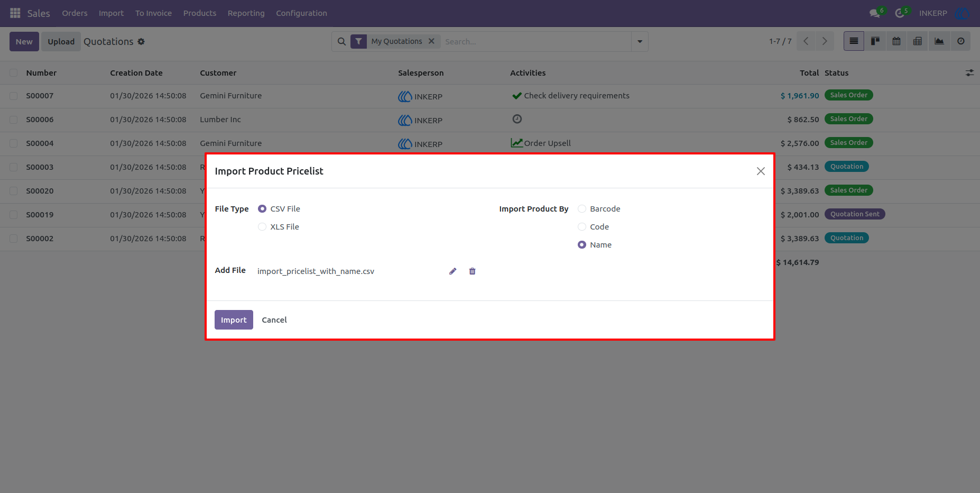Close the Import Product Pricelist dialog

[761, 171]
